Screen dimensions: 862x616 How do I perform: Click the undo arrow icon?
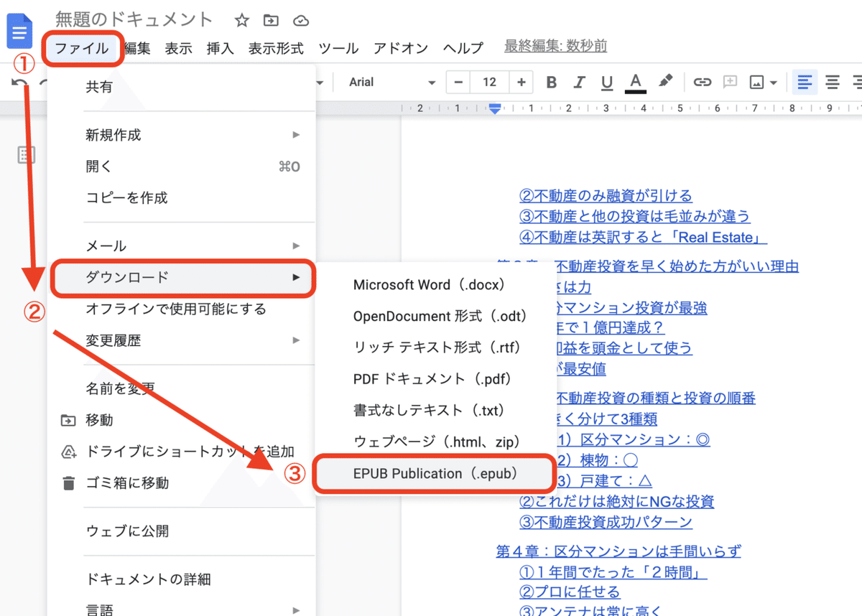pyautogui.click(x=19, y=83)
